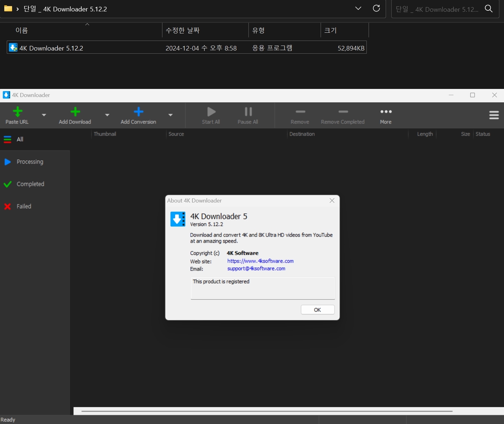Expand the Explorer address bar history dropdown
This screenshot has height=424, width=504.
coord(358,9)
